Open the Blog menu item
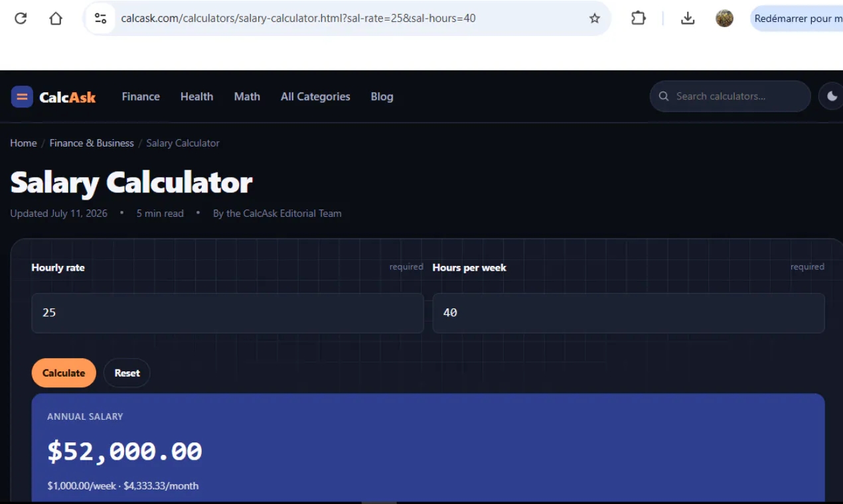The width and height of the screenshot is (843, 504). (382, 97)
